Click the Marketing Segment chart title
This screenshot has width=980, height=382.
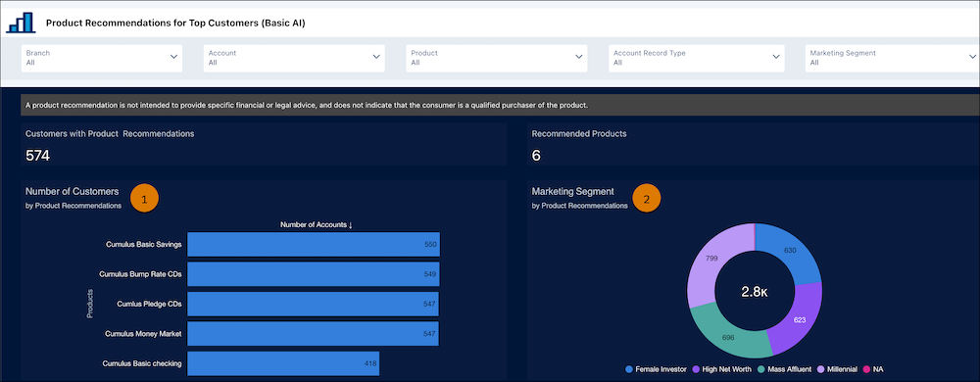coord(572,192)
